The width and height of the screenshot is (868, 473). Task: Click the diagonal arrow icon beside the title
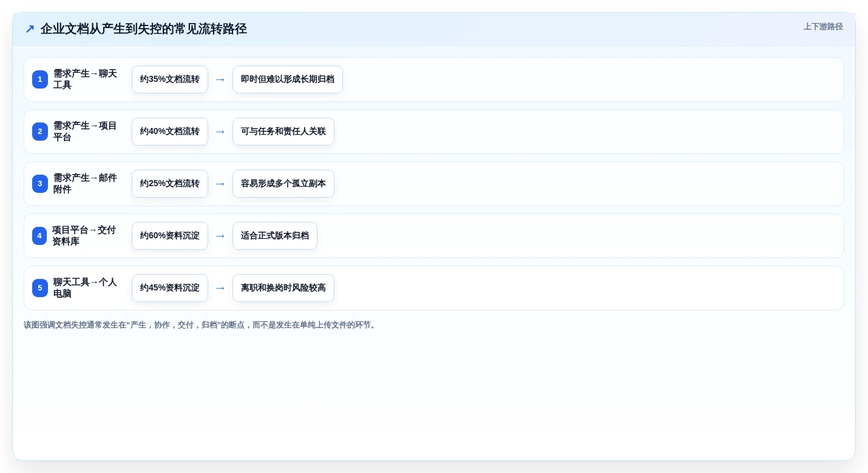click(30, 29)
